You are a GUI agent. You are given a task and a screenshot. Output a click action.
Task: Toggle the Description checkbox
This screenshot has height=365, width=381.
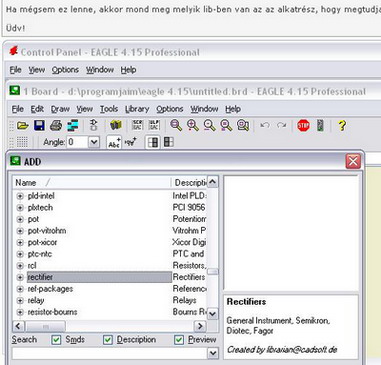coord(108,340)
